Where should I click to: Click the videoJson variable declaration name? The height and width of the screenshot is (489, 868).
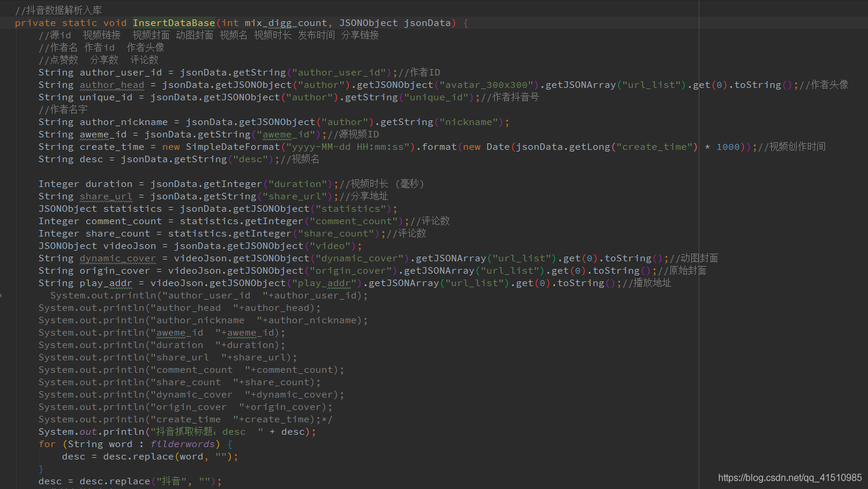tap(130, 246)
